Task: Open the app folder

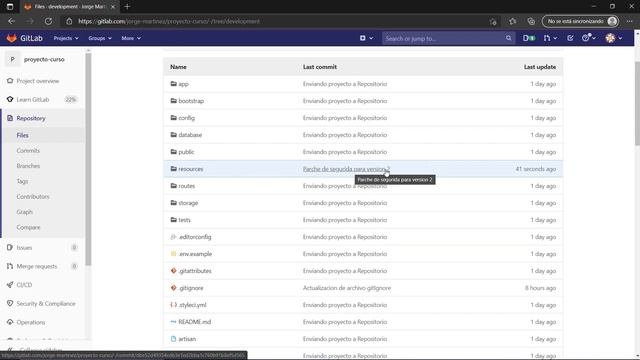Action: pos(183,84)
